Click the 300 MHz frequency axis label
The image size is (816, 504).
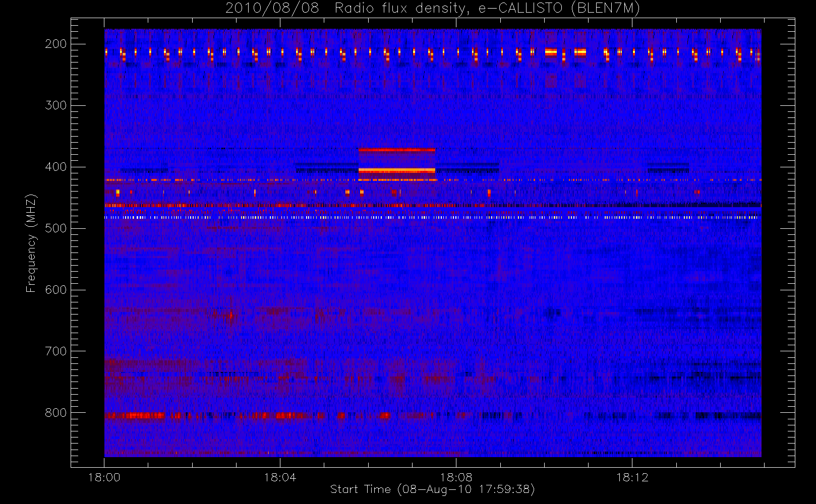56,105
